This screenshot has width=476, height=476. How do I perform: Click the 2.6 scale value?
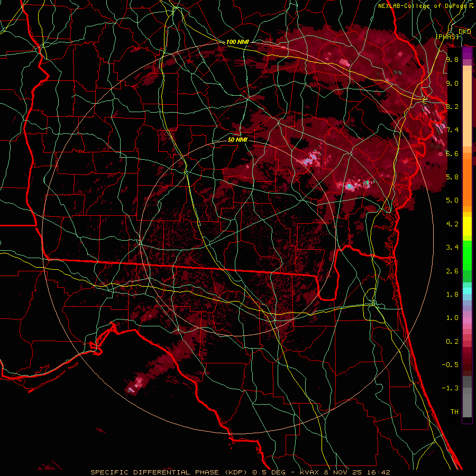coord(452,271)
